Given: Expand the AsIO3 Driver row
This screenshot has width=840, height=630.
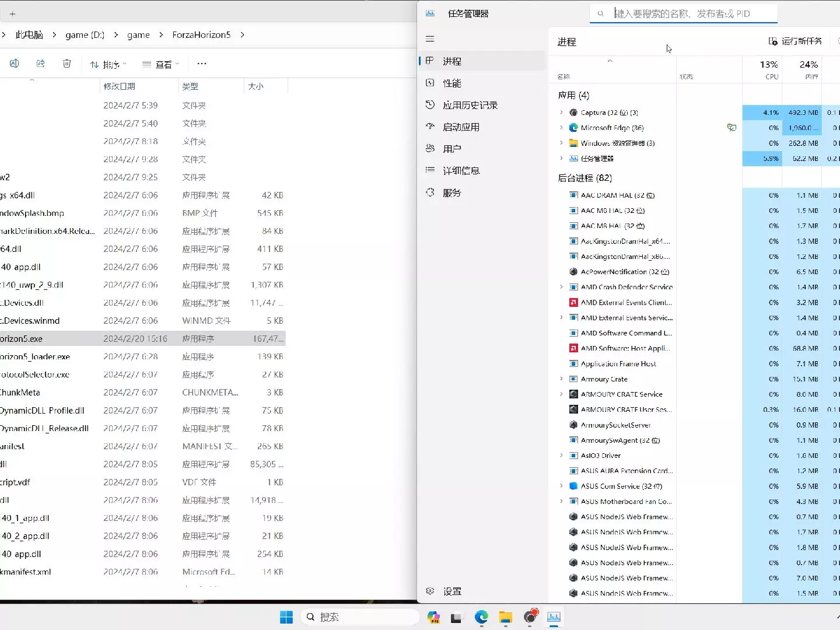Looking at the screenshot, I should (x=561, y=456).
